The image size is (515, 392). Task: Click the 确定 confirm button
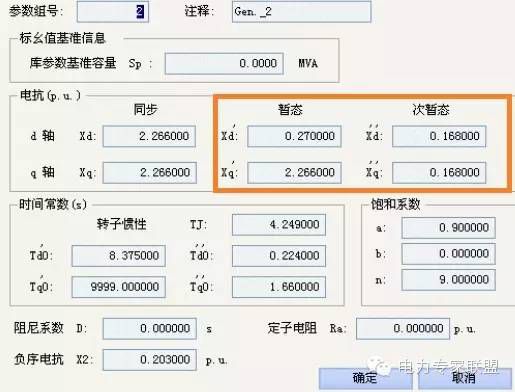[x=365, y=379]
